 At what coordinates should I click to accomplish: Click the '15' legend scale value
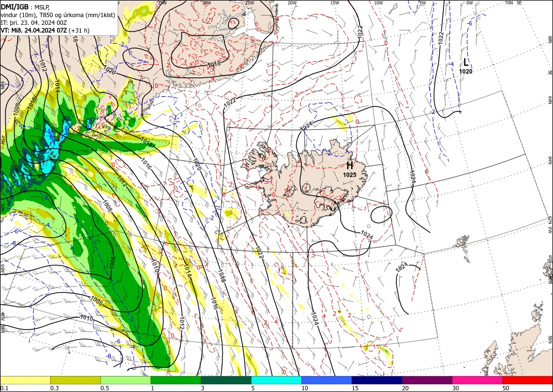[355, 388]
